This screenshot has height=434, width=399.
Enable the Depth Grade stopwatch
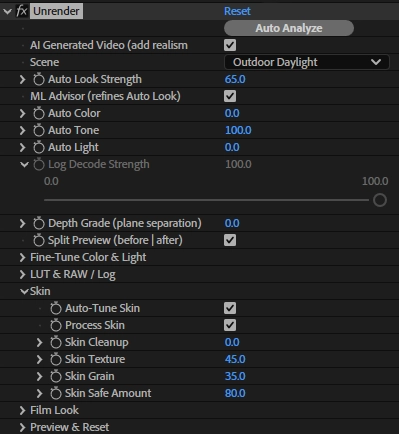point(39,223)
